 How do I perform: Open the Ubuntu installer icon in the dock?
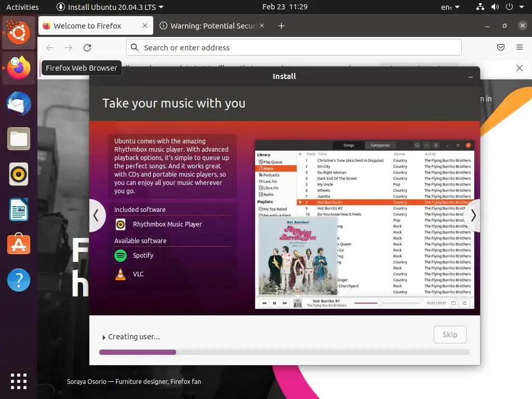[x=19, y=33]
